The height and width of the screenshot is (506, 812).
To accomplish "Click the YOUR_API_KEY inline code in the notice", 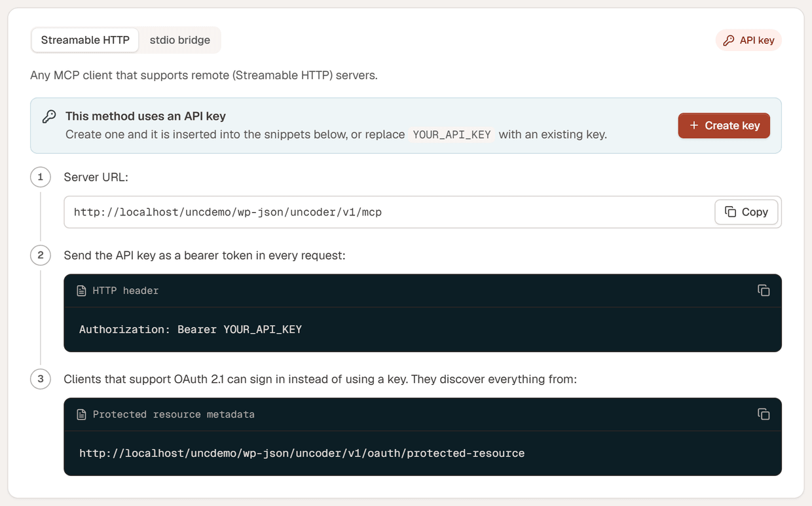I will (452, 135).
